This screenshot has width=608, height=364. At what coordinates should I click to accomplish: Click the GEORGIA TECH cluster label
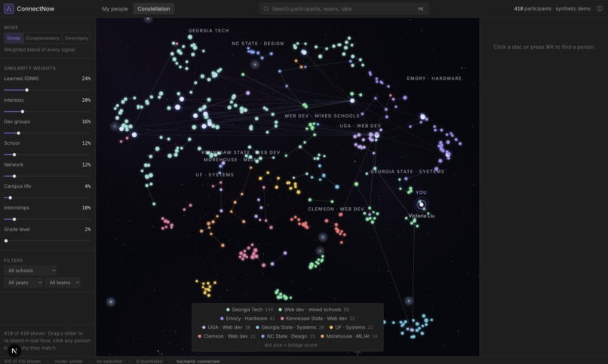(x=209, y=31)
